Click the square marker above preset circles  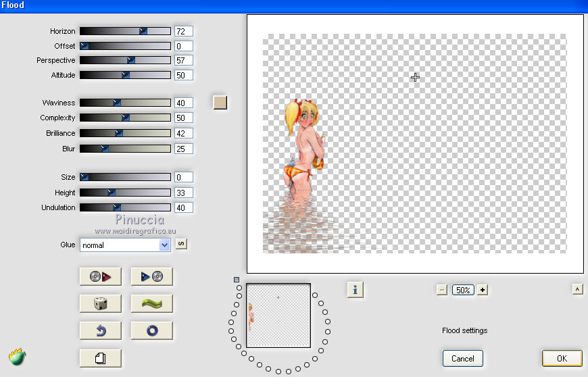237,280
